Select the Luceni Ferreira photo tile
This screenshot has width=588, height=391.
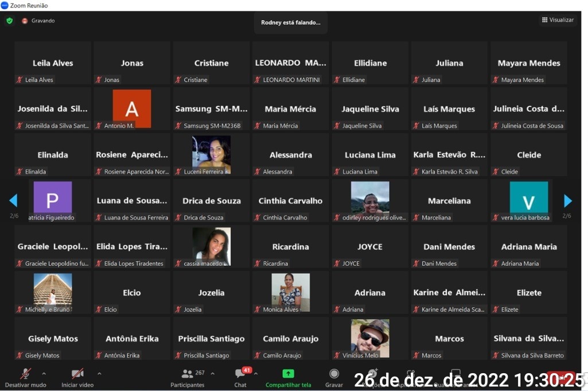211,154
